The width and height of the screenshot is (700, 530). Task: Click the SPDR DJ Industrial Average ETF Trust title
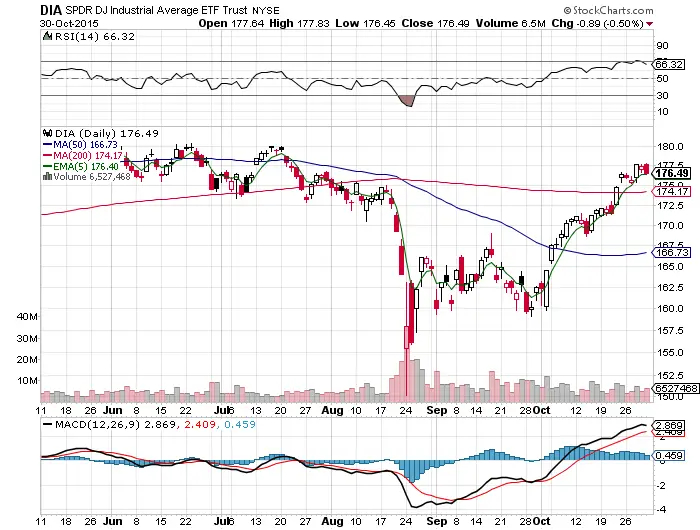[x=156, y=10]
